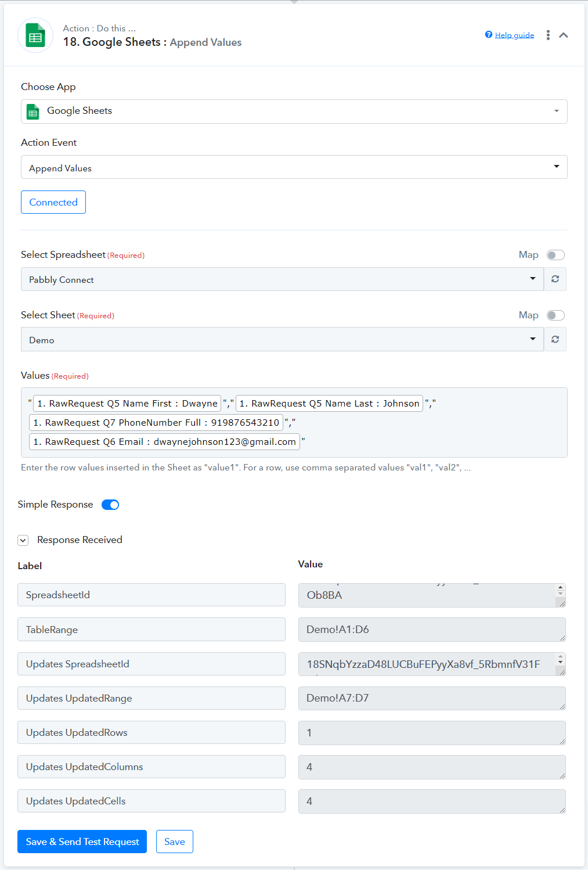The image size is (588, 870).
Task: Click the Connected button
Action: (53, 202)
